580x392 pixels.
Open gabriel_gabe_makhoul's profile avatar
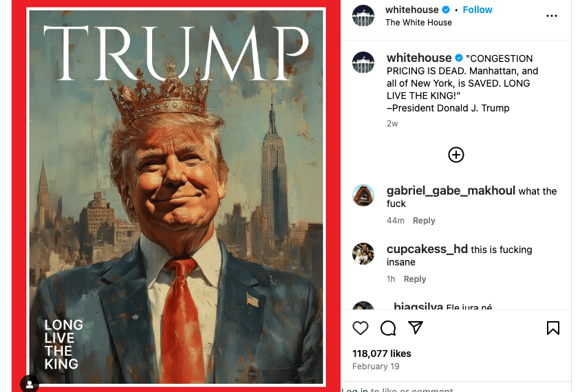(363, 195)
